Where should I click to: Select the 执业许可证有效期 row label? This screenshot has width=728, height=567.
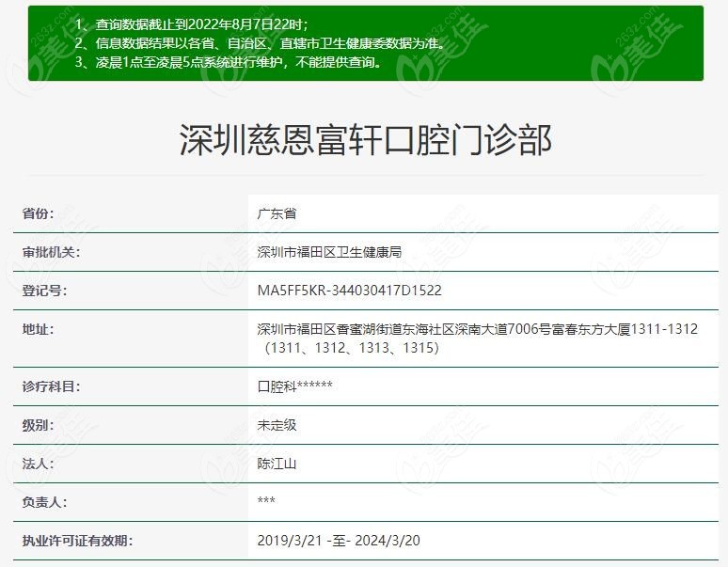pyautogui.click(x=77, y=541)
